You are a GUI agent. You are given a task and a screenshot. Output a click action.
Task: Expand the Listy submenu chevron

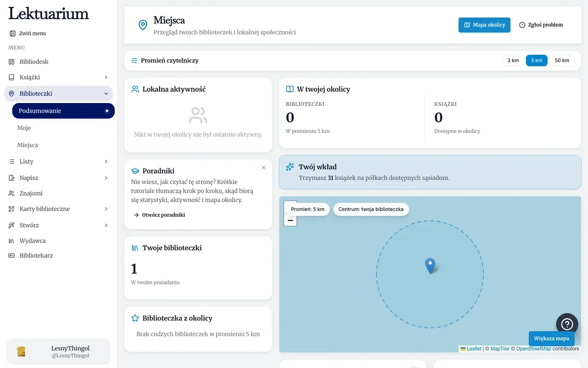click(106, 161)
